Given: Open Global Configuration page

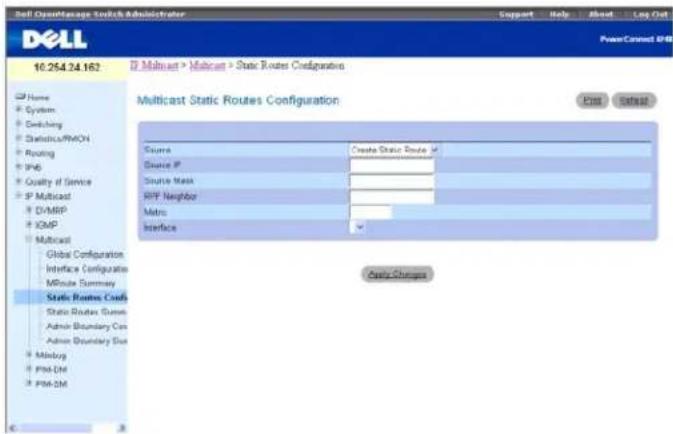Looking at the screenshot, I should 85,254.
